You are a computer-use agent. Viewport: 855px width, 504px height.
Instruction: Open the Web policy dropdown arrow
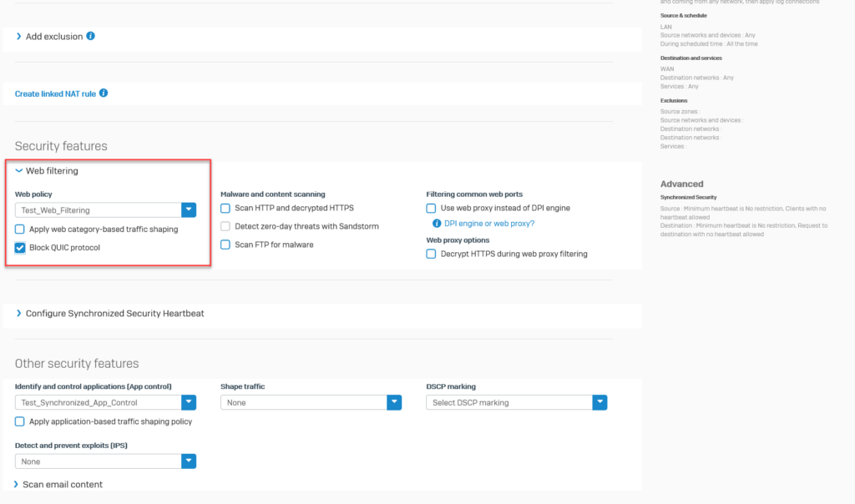point(189,209)
